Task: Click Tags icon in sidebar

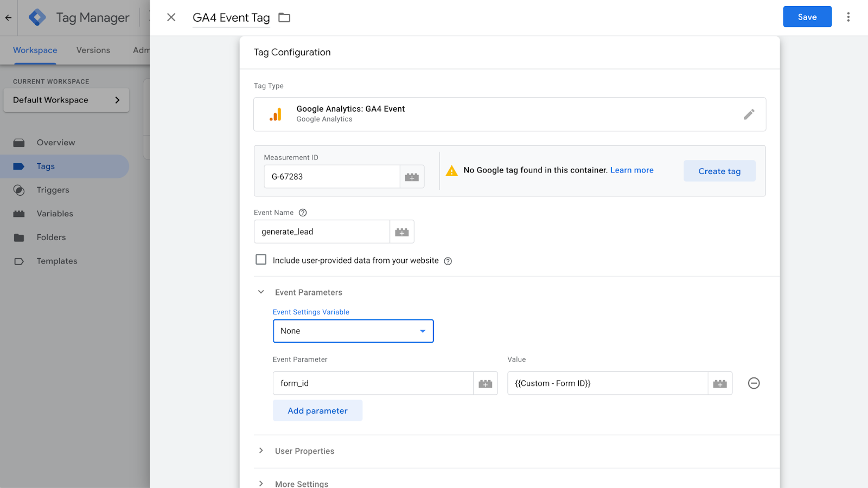Action: click(19, 166)
